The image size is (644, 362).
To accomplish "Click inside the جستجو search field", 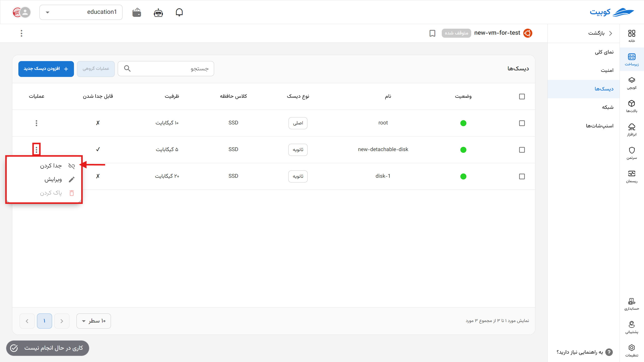I will 166,68.
